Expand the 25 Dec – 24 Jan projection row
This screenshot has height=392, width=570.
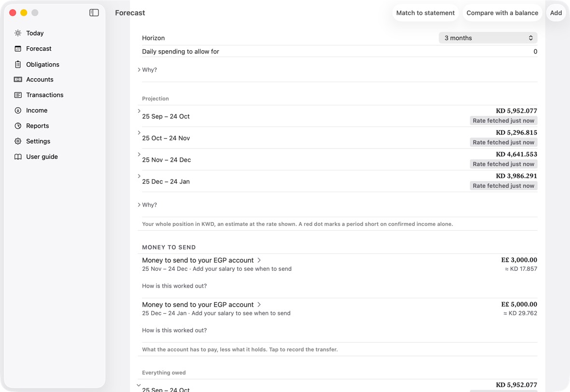[x=139, y=176]
